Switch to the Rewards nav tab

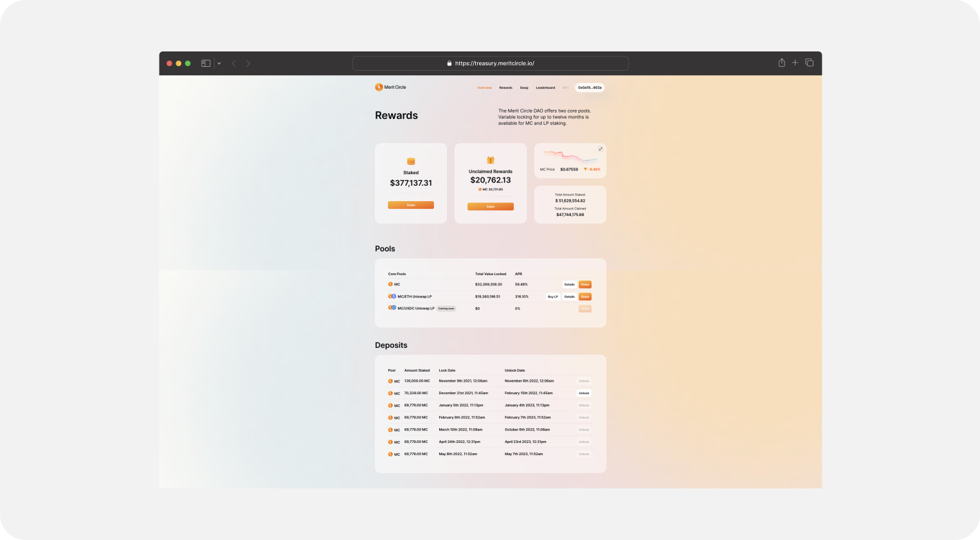coord(505,87)
